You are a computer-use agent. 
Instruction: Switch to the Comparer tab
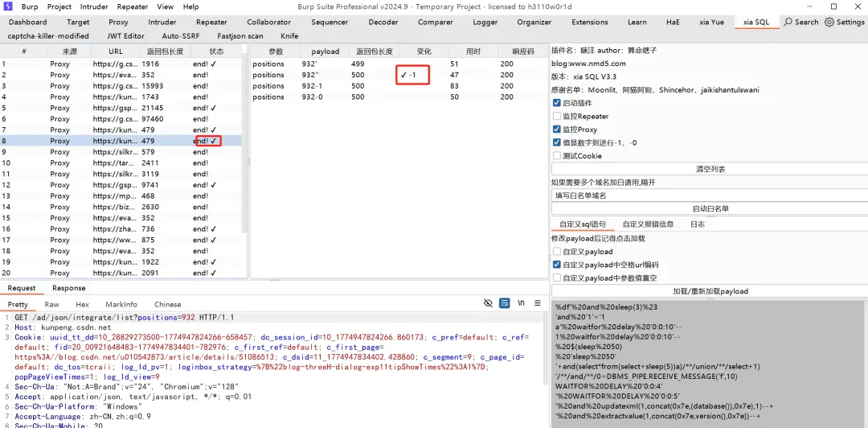click(x=435, y=23)
